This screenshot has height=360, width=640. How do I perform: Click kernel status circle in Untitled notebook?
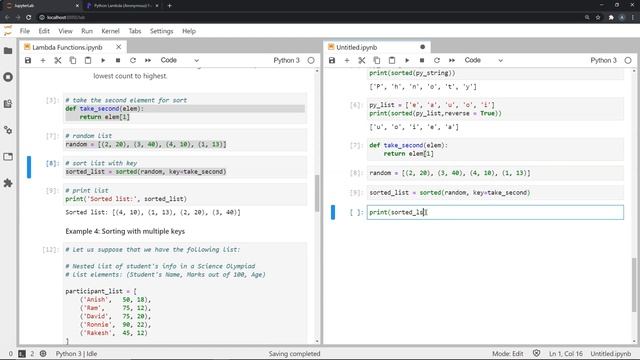pyautogui.click(x=628, y=60)
